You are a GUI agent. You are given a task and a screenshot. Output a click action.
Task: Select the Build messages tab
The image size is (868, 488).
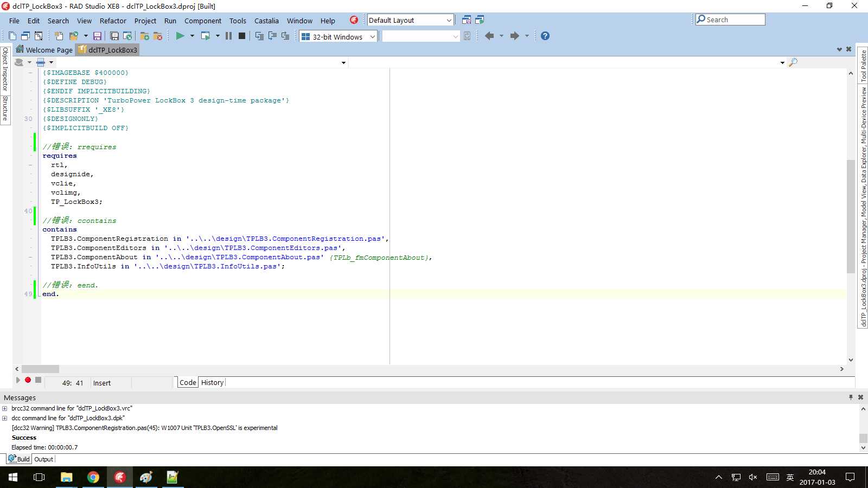point(19,459)
